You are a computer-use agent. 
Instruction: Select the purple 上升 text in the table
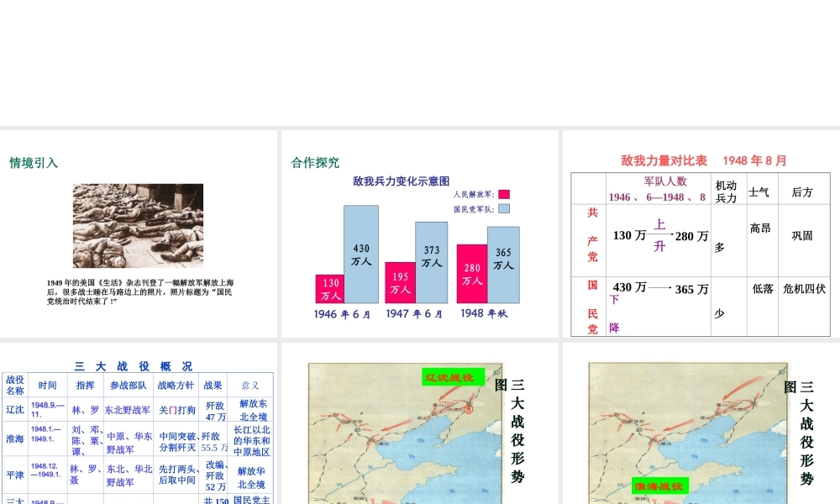(659, 235)
